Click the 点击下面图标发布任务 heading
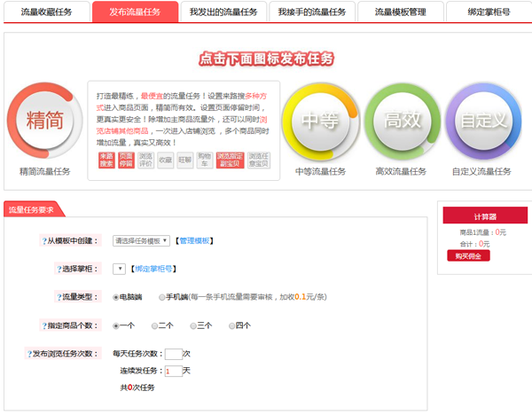This screenshot has height=415, width=532. pos(266,59)
